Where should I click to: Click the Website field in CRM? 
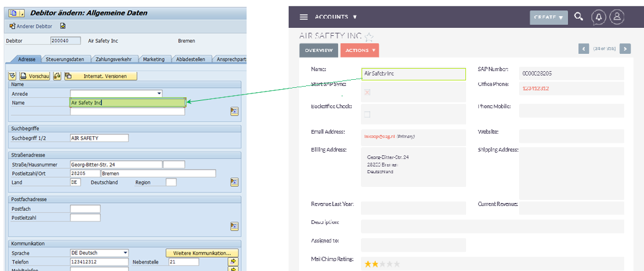click(x=572, y=136)
